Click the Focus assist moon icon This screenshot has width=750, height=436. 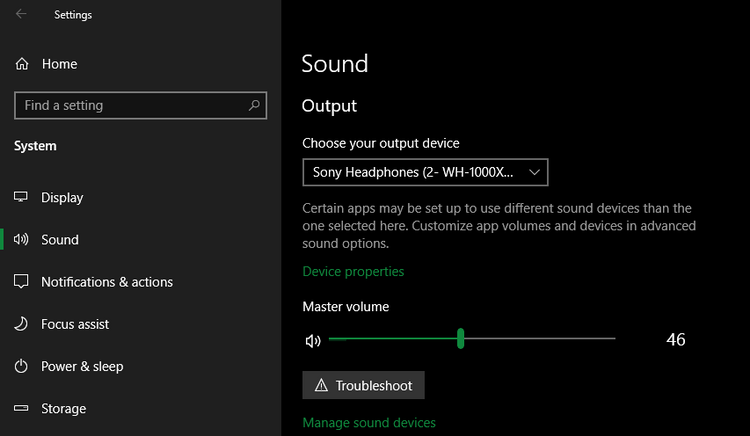coord(21,324)
